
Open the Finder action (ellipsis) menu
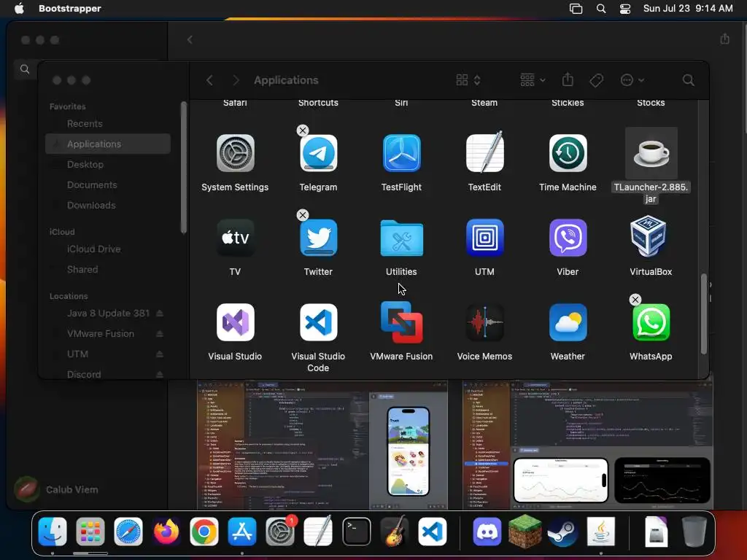pyautogui.click(x=632, y=80)
